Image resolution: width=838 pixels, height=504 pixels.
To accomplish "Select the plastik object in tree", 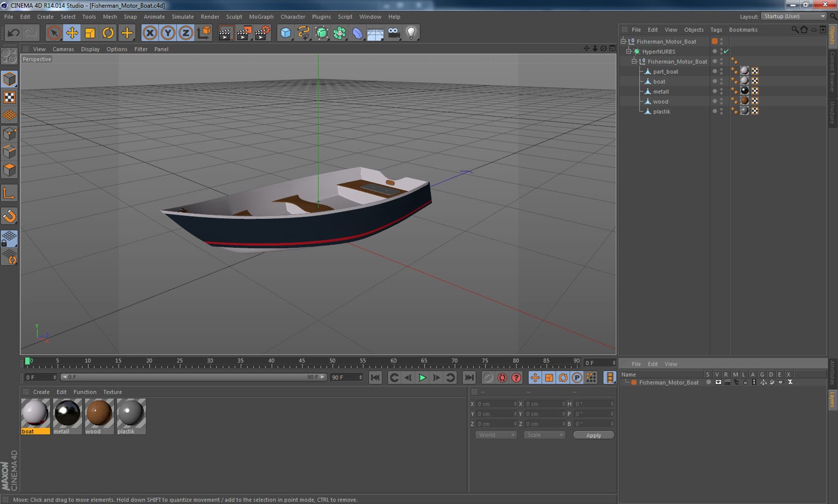I will tap(661, 112).
